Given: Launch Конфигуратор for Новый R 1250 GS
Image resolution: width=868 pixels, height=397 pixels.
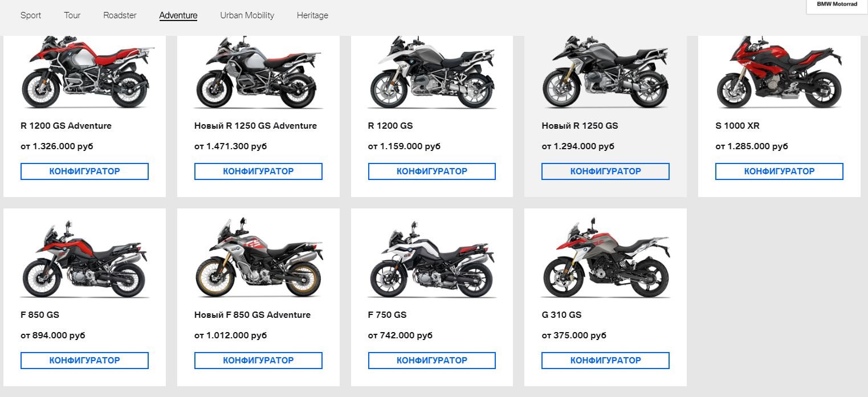Looking at the screenshot, I should pos(605,171).
